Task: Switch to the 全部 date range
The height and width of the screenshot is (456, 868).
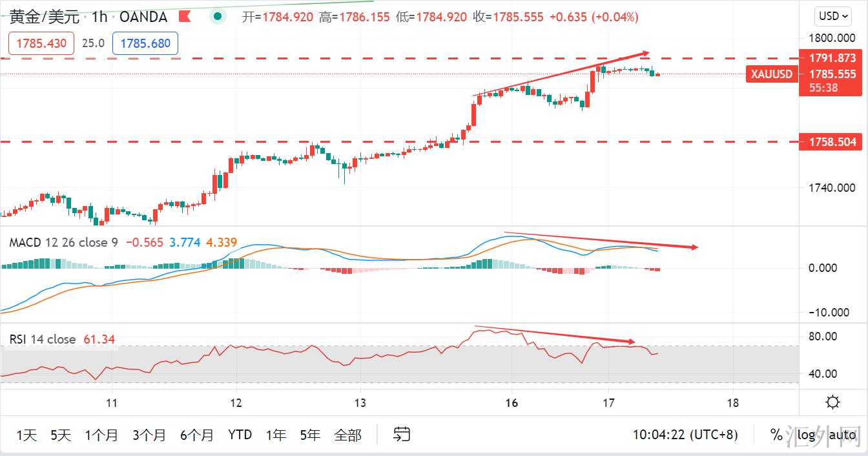Action: click(x=347, y=435)
